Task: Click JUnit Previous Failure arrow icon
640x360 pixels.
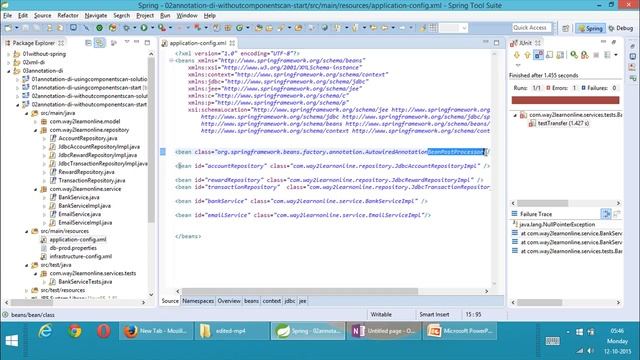Action: click(x=527, y=55)
